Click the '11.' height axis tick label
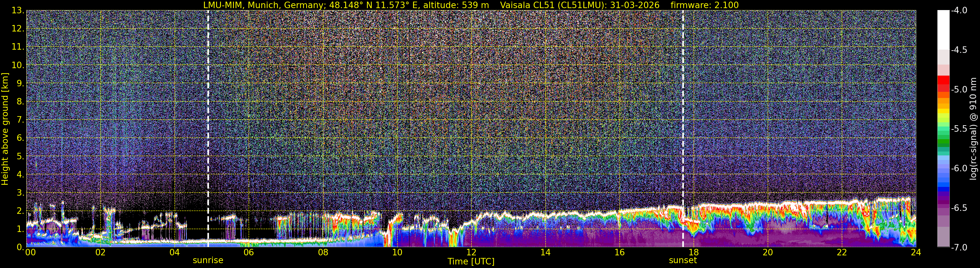 tap(18, 47)
